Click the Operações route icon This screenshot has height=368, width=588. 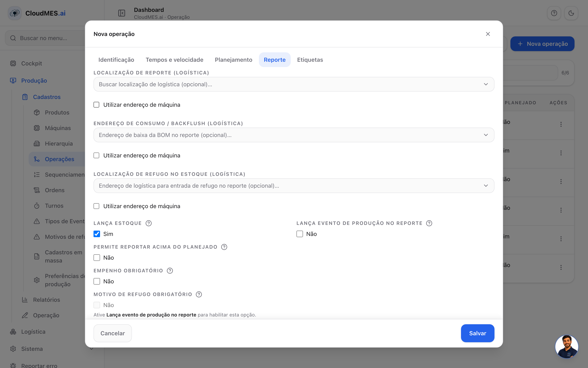pos(37,159)
